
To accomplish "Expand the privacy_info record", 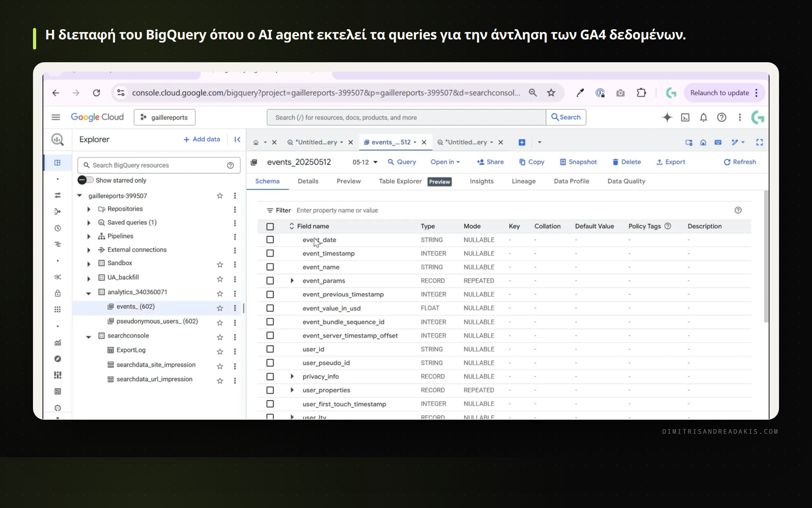I will (x=292, y=376).
